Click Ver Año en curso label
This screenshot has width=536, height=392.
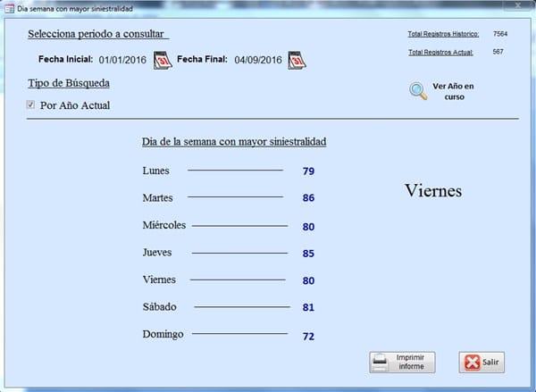453,91
